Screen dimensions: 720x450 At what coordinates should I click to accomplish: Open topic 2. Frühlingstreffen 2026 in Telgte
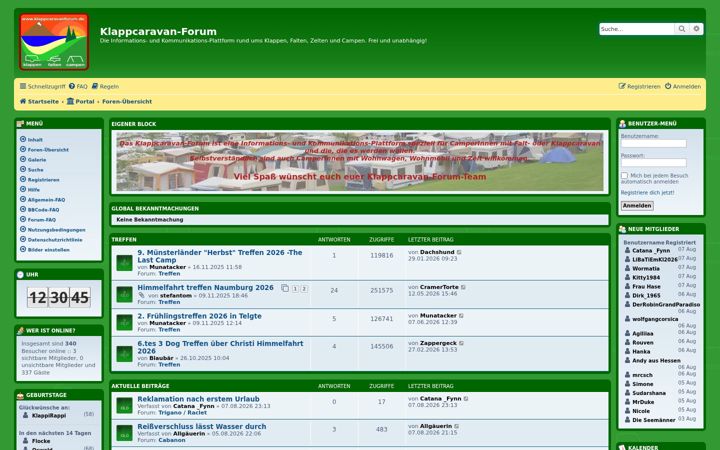tap(199, 316)
